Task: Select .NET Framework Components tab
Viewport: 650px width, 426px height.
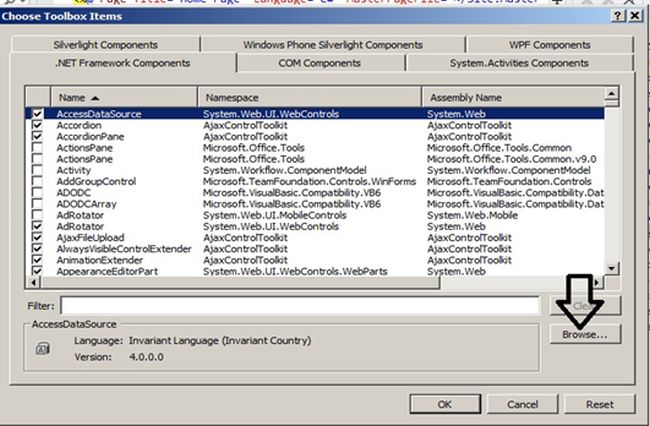Action: click(123, 63)
